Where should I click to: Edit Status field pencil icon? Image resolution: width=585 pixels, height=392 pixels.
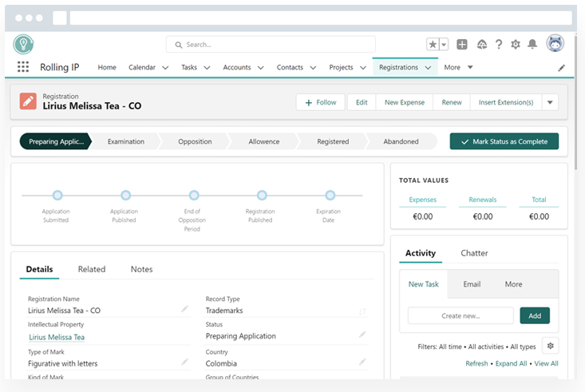coord(362,335)
